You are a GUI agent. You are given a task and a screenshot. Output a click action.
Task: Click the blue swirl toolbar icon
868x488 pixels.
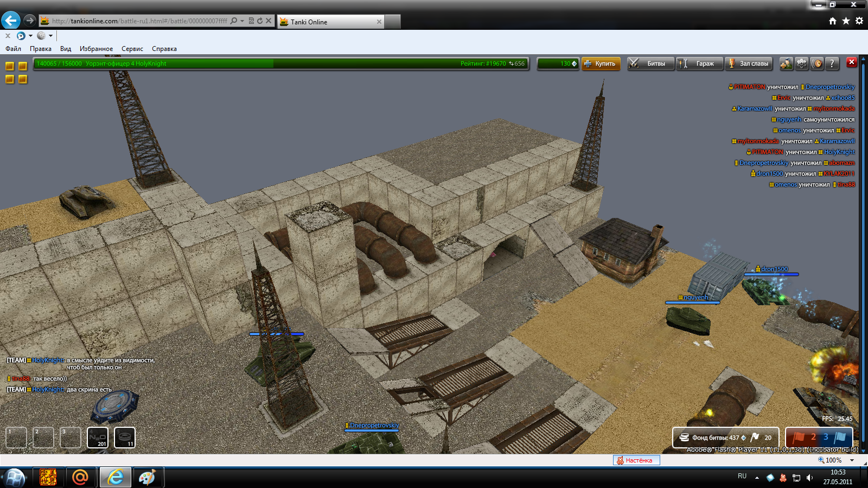[21, 36]
